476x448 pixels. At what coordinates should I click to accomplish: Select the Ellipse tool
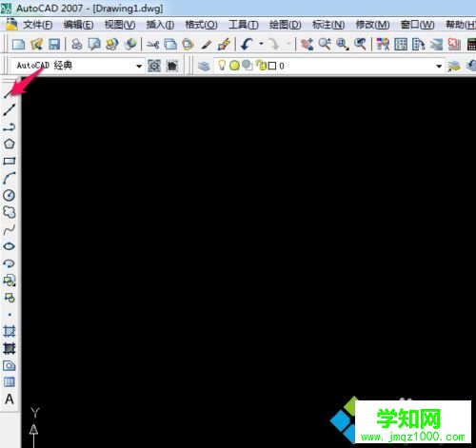pos(10,246)
